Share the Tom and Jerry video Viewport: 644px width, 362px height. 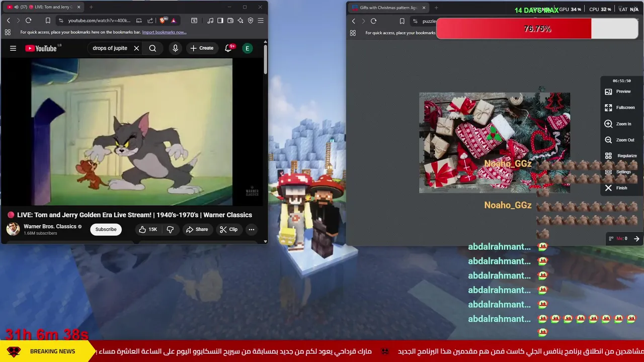click(197, 229)
